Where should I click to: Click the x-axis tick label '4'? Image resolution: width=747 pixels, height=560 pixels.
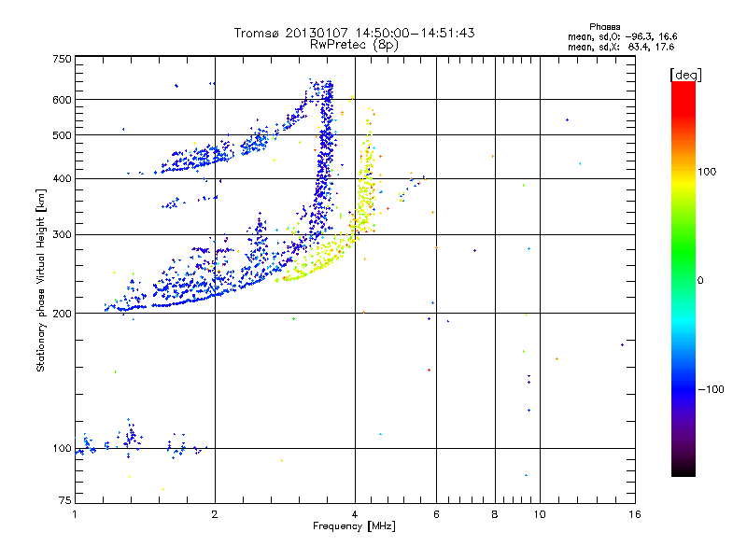click(355, 514)
